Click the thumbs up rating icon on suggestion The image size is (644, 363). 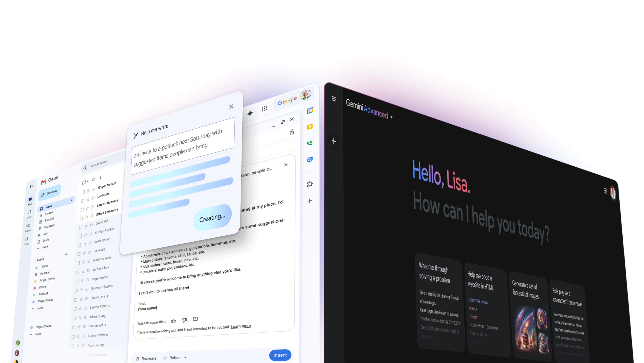click(x=173, y=320)
